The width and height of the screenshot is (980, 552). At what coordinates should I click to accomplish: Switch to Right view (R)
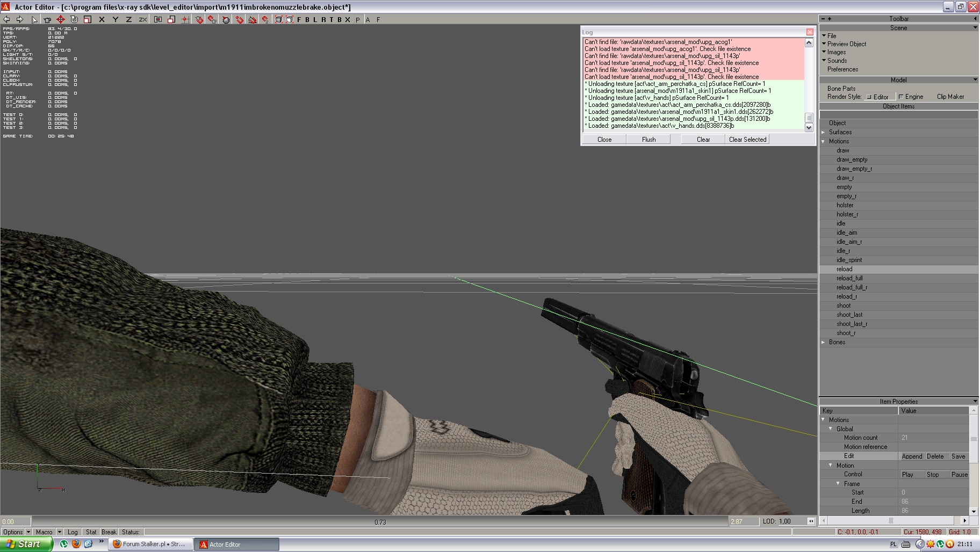(x=323, y=19)
